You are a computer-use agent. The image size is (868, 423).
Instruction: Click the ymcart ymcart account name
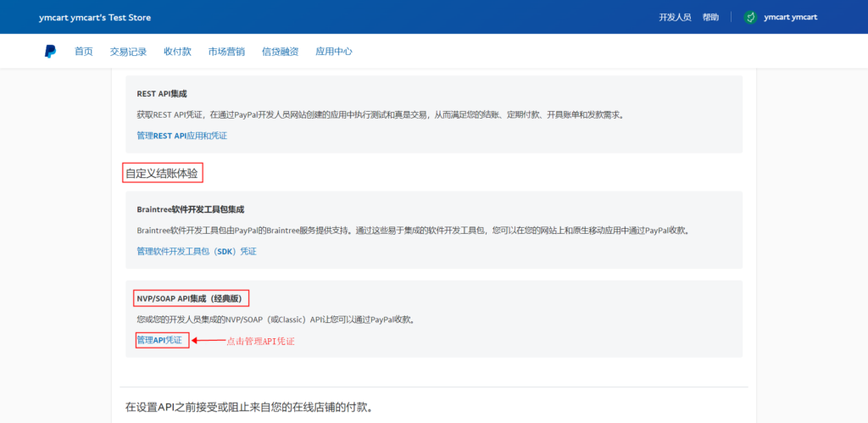(791, 17)
